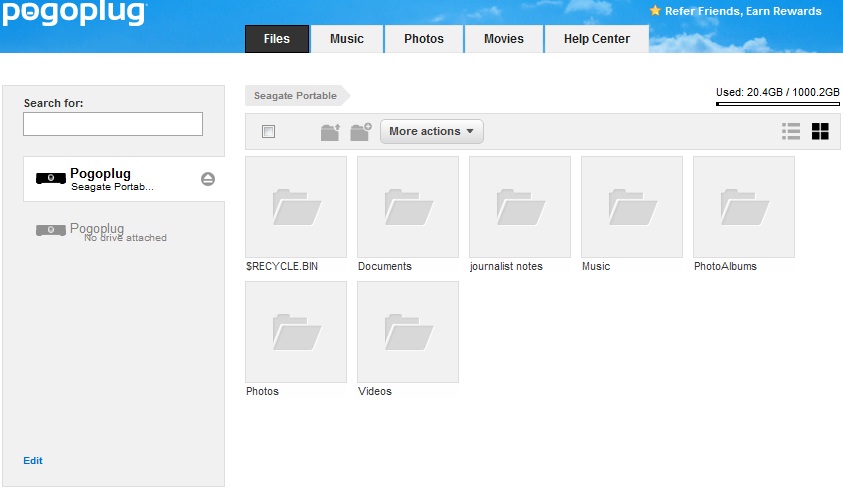Screen dimensions: 843x489
Task: Open the More actions dropdown
Action: click(x=431, y=131)
